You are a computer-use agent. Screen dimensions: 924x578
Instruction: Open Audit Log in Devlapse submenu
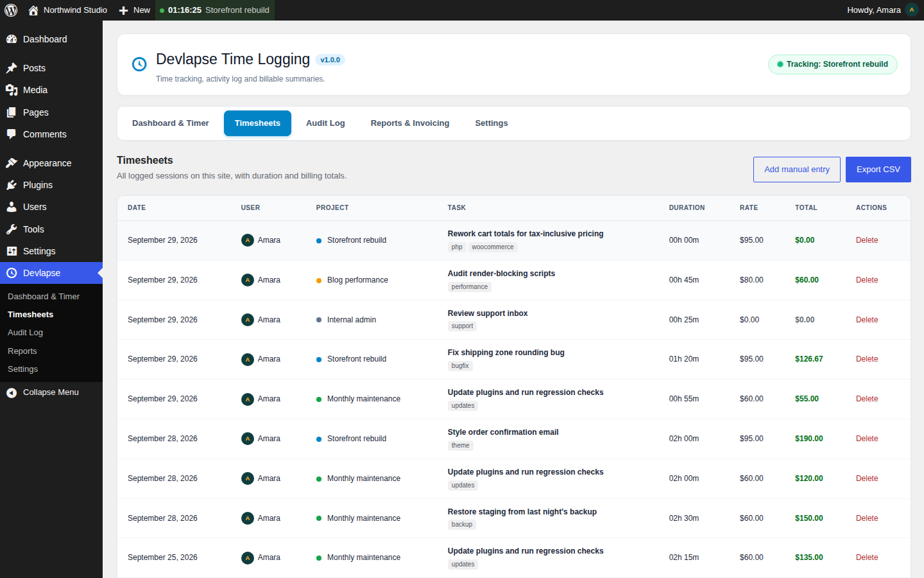point(26,333)
